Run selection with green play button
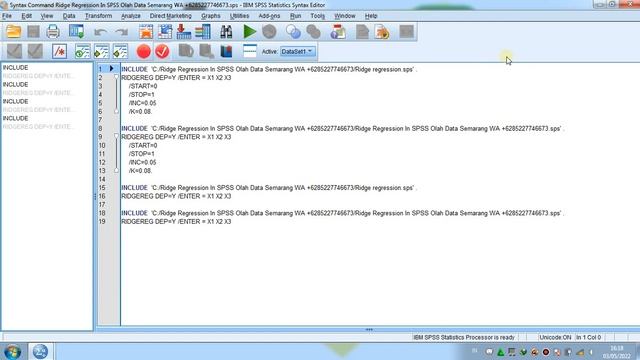The height and width of the screenshot is (360, 640). click(x=249, y=31)
